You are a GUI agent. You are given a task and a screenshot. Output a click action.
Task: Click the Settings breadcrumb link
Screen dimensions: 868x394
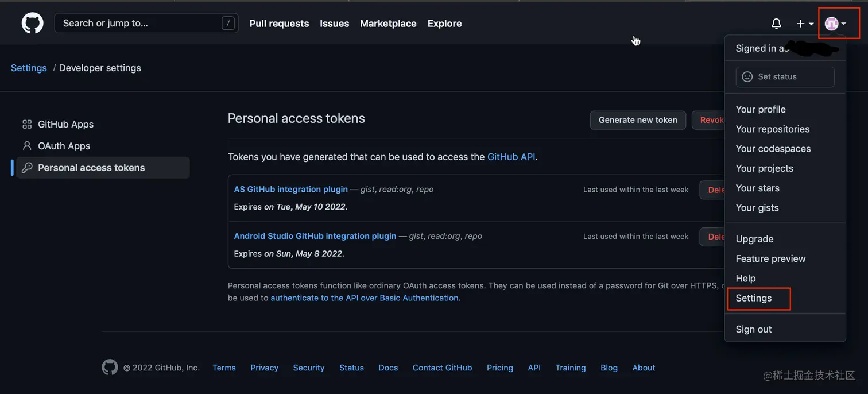[29, 68]
